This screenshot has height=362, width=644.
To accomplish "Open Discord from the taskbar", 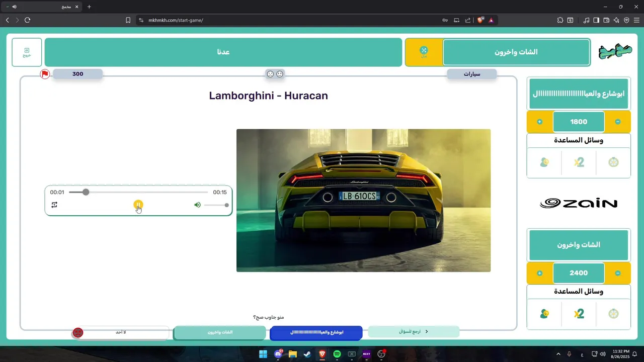I will (278, 354).
